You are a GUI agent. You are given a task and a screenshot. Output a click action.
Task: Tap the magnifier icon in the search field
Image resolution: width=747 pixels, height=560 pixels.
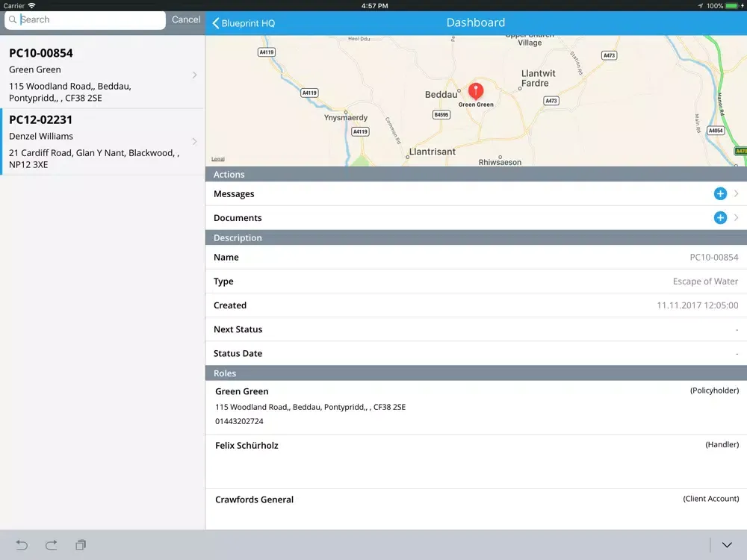13,20
